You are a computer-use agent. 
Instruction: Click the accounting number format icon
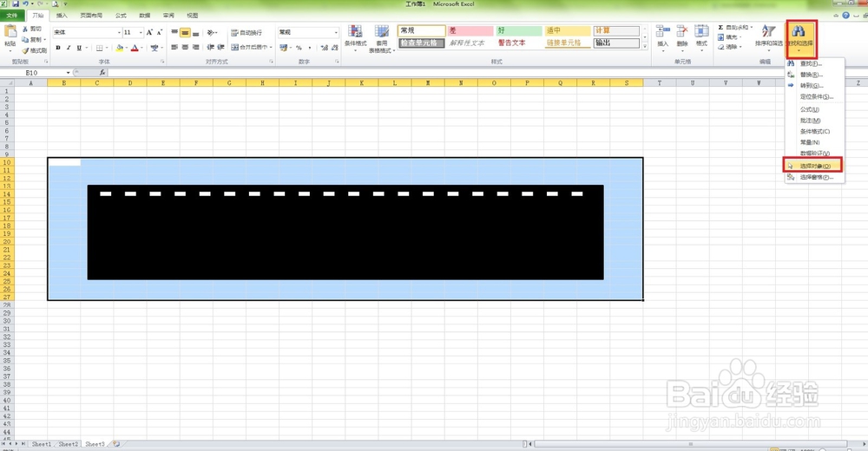(x=284, y=48)
